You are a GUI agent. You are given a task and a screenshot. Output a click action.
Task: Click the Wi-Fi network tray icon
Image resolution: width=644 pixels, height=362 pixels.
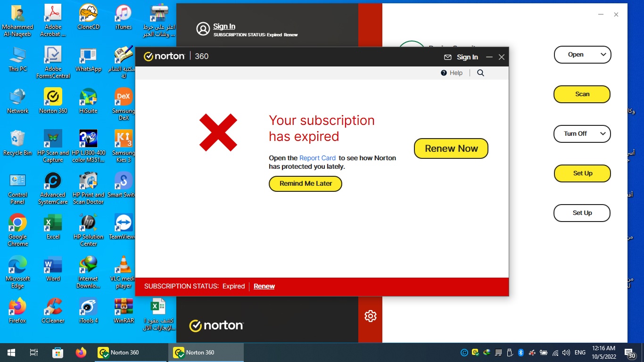click(555, 353)
